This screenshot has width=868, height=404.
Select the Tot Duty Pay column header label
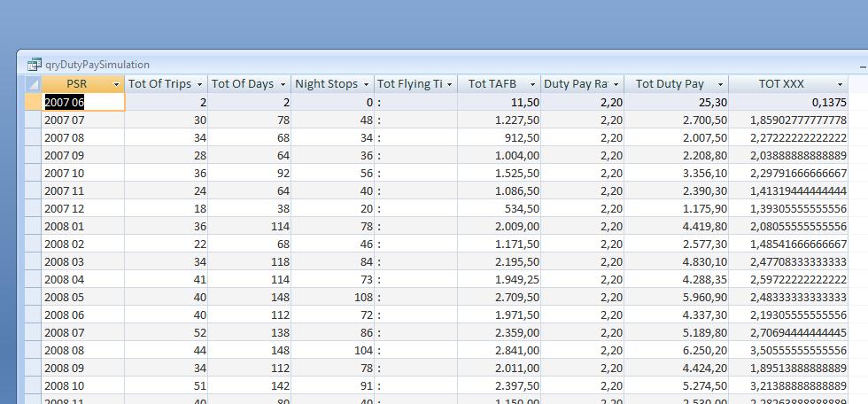pos(670,84)
